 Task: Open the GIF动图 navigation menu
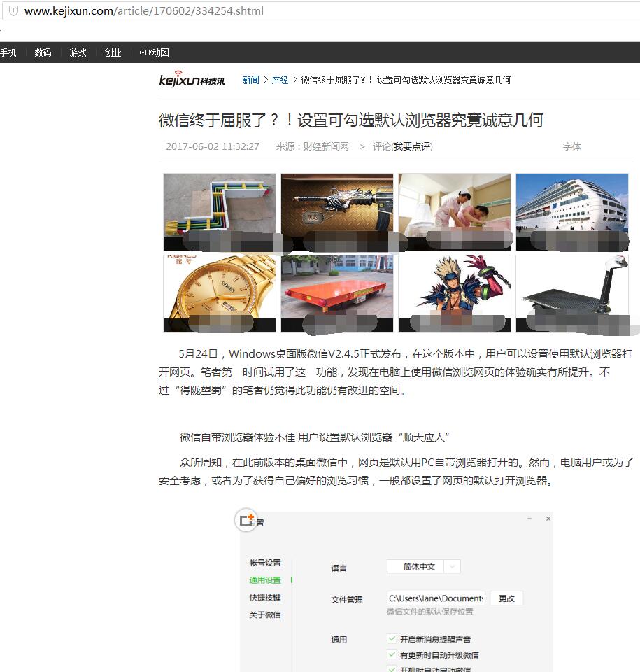[x=154, y=52]
